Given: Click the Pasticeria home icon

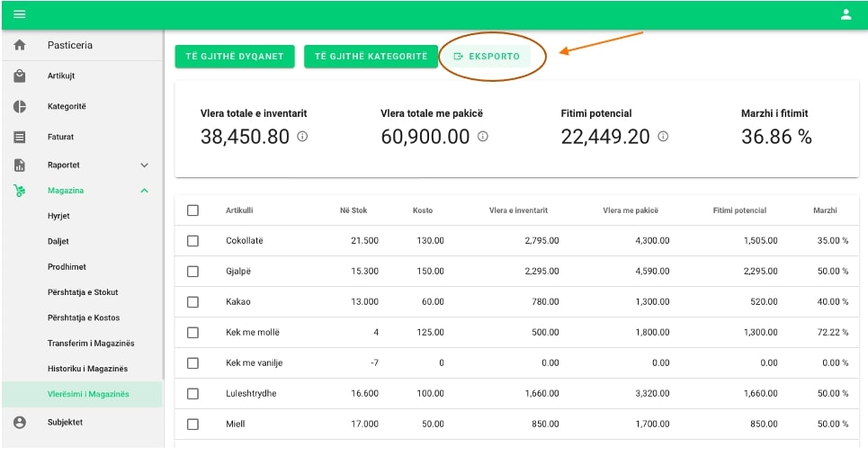Looking at the screenshot, I should click(20, 46).
